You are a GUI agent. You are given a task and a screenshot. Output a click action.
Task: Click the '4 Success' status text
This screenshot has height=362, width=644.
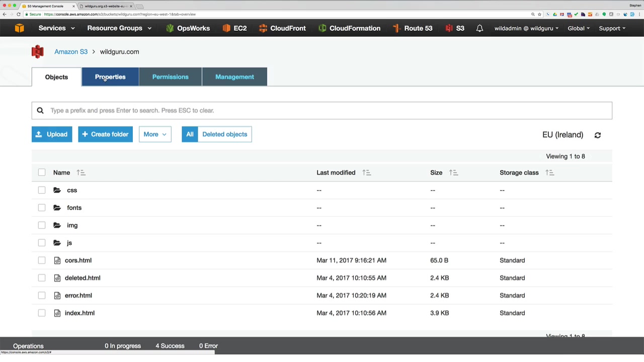pos(170,346)
